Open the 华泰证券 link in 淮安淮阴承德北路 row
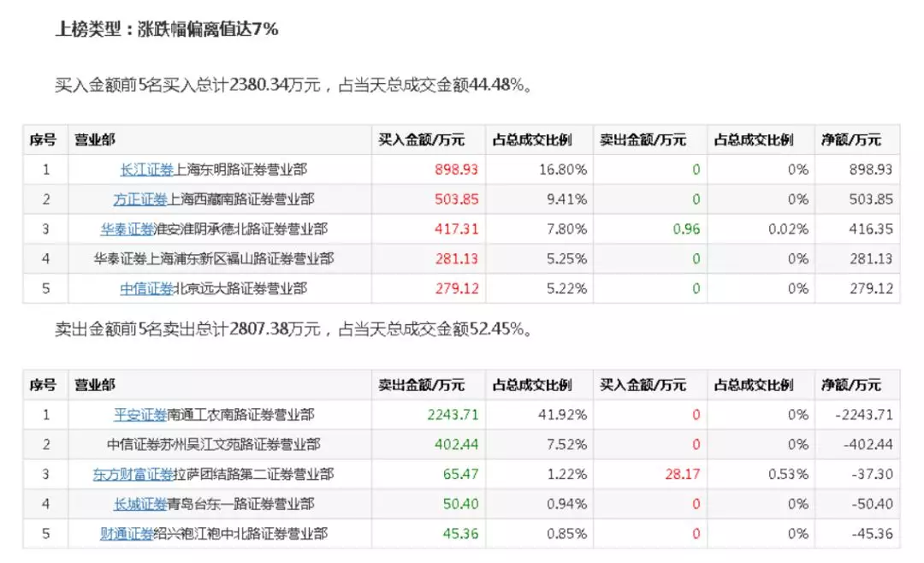The image size is (924, 563). pyautogui.click(x=127, y=228)
